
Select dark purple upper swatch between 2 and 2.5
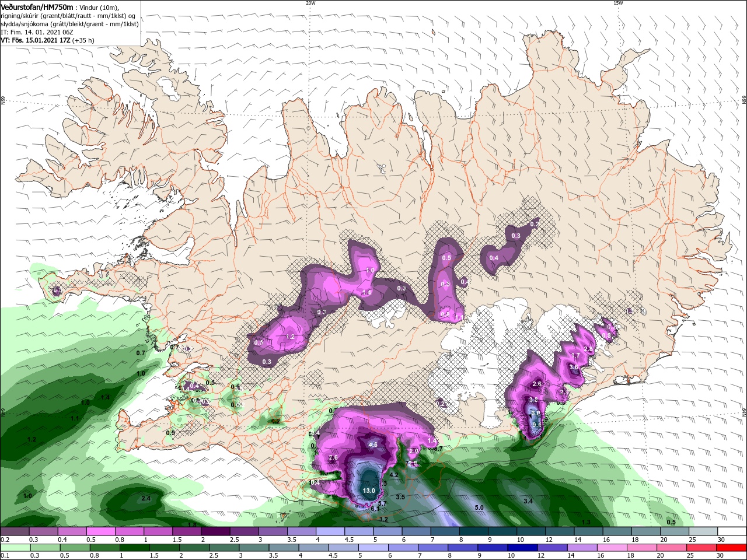(x=215, y=531)
